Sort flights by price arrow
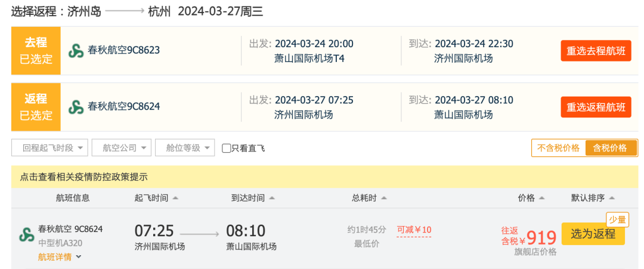 (542, 198)
